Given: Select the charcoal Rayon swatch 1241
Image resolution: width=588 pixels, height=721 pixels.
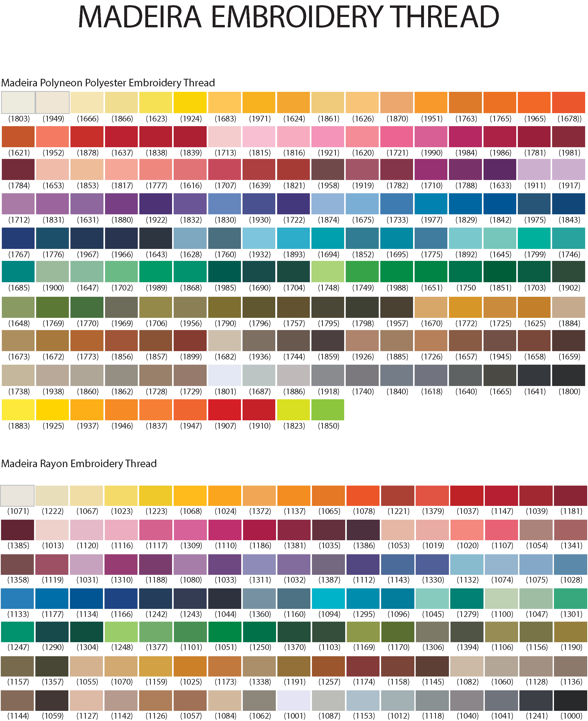Looking at the screenshot, I should coord(536,700).
